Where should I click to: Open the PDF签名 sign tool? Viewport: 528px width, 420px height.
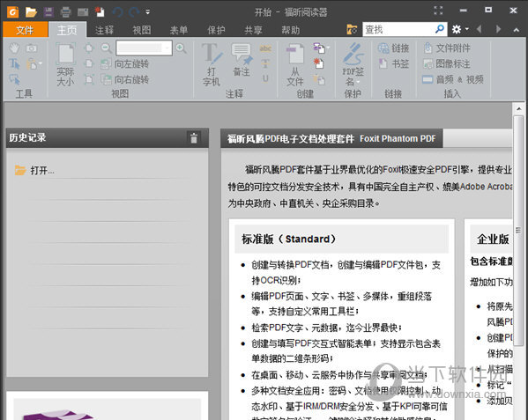pos(353,64)
